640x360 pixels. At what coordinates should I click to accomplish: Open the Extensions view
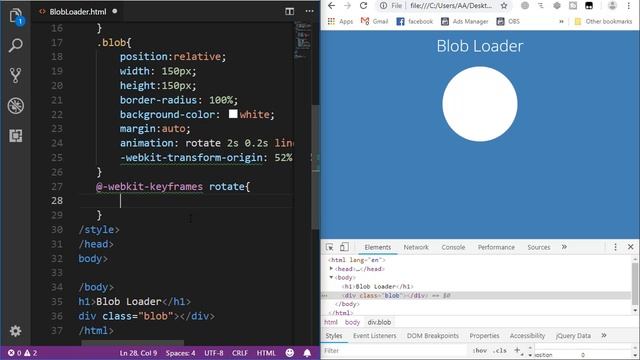click(x=16, y=136)
